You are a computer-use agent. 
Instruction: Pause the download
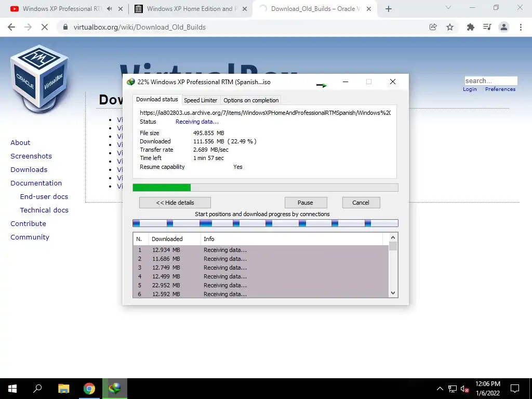pyautogui.click(x=305, y=203)
